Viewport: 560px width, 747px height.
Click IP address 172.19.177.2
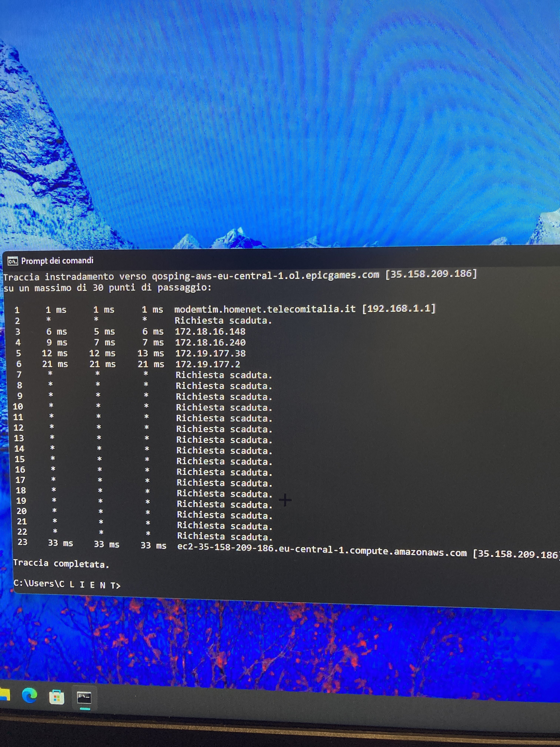pos(208,364)
